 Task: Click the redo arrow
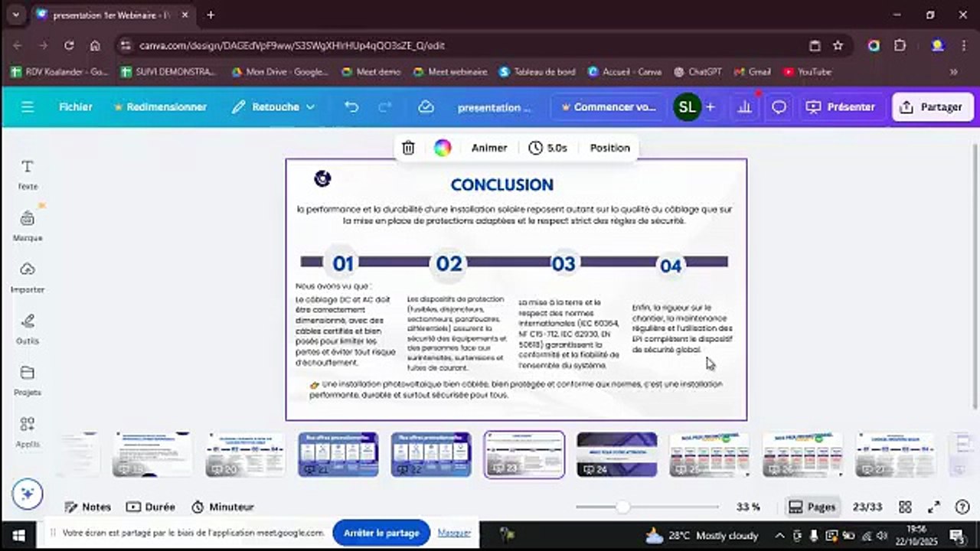385,107
